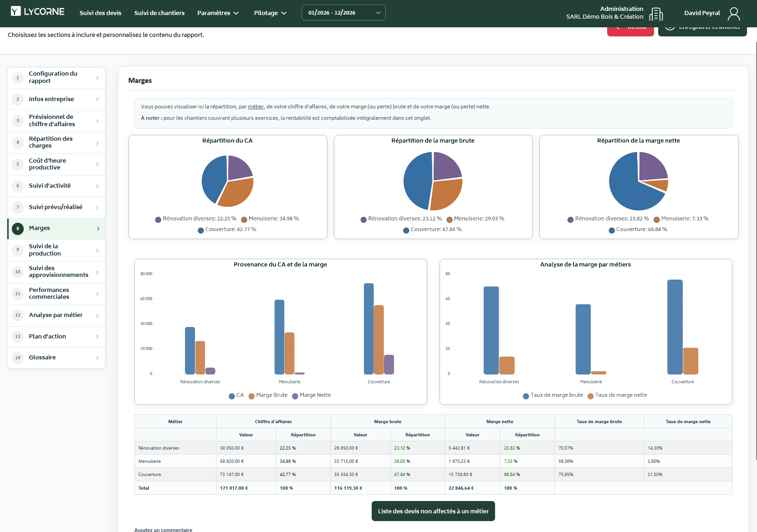Screen dimensions: 757x532
Task: Select Répartition des charges section
Action: pos(56,143)
